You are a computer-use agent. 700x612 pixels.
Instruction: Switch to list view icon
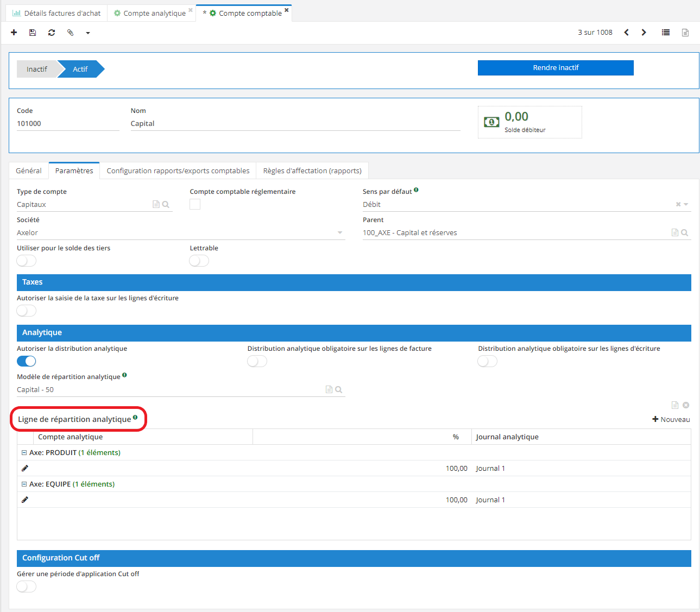click(x=666, y=33)
